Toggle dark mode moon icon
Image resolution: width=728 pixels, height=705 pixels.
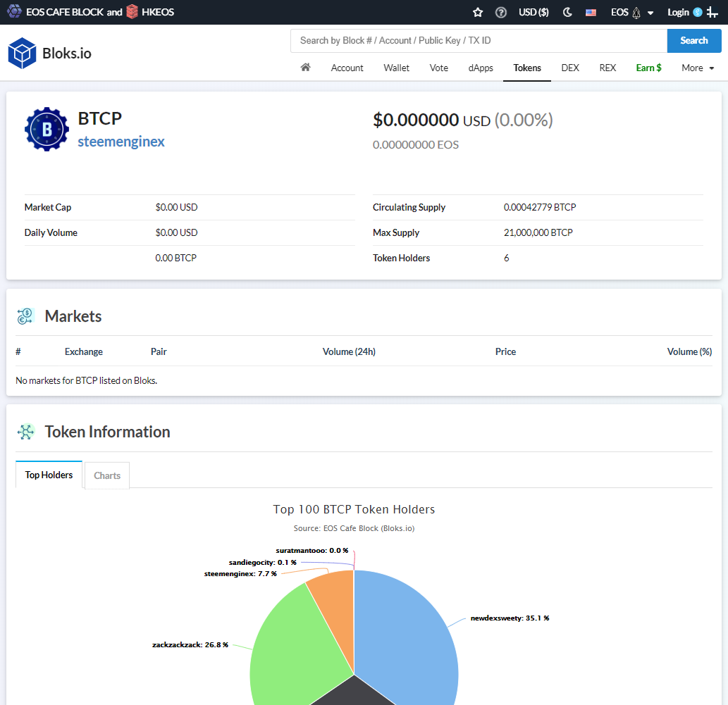567,13
